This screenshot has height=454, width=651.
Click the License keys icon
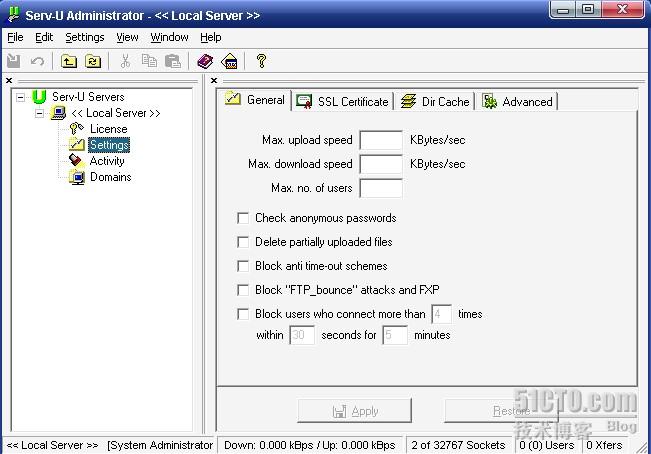[x=77, y=129]
